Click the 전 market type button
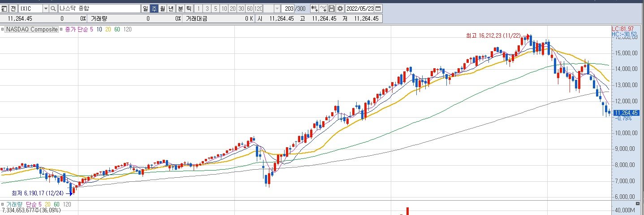This screenshot has height=215, width=644. [x=13, y=9]
